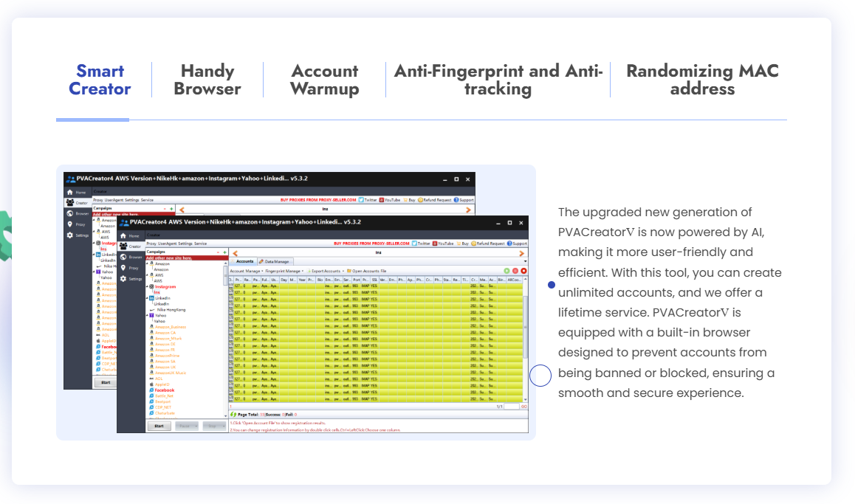Click Home icon in front PVACreator window
The height and width of the screenshot is (504, 855).
pyautogui.click(x=123, y=236)
